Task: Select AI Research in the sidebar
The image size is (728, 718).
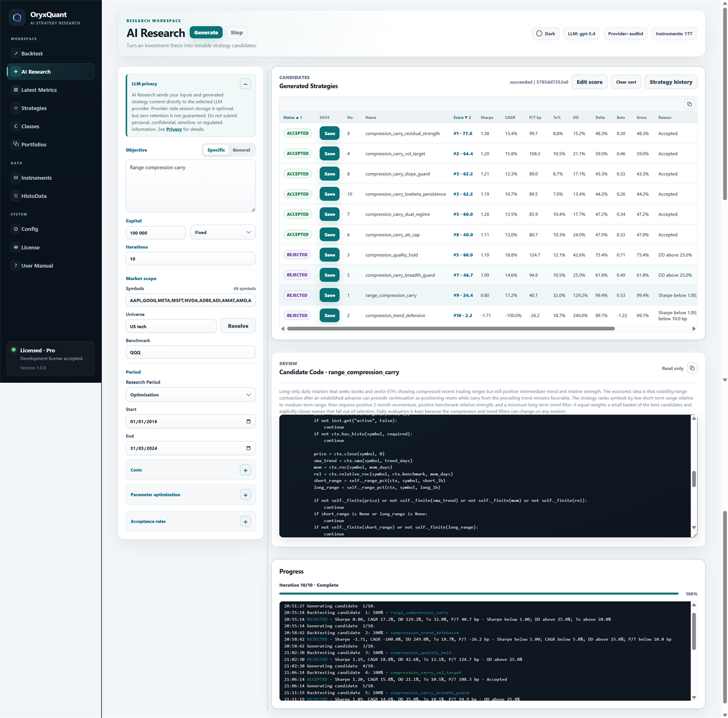Action: click(51, 72)
